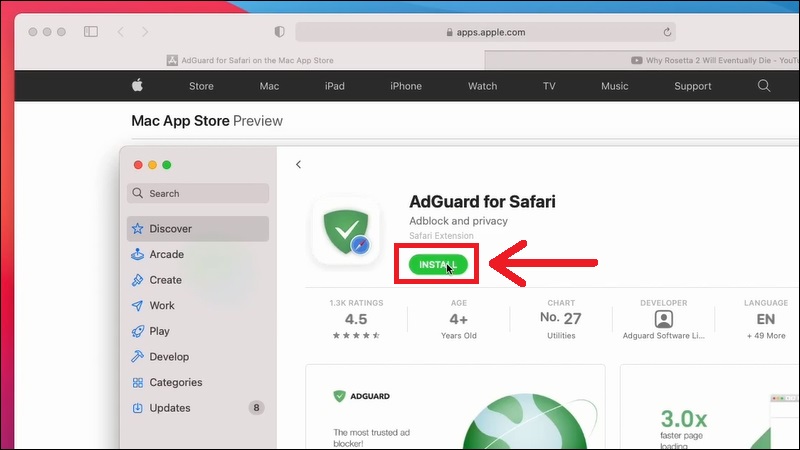Select Updates in the sidebar

198,408
